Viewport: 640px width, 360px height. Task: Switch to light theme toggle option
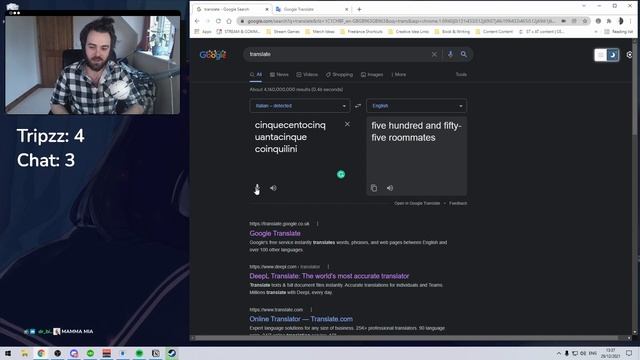click(x=600, y=55)
